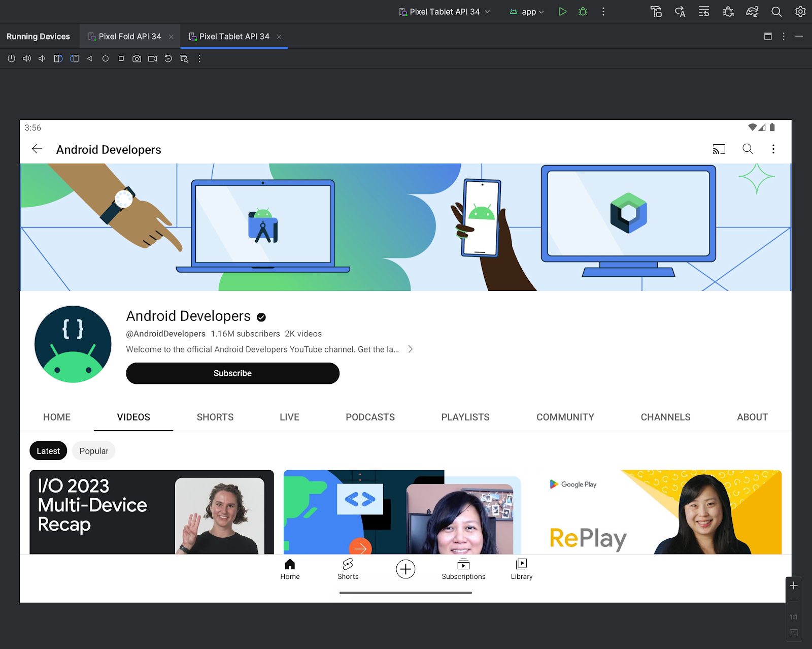Click the emulator Overview square button
The height and width of the screenshot is (649, 812).
click(121, 59)
